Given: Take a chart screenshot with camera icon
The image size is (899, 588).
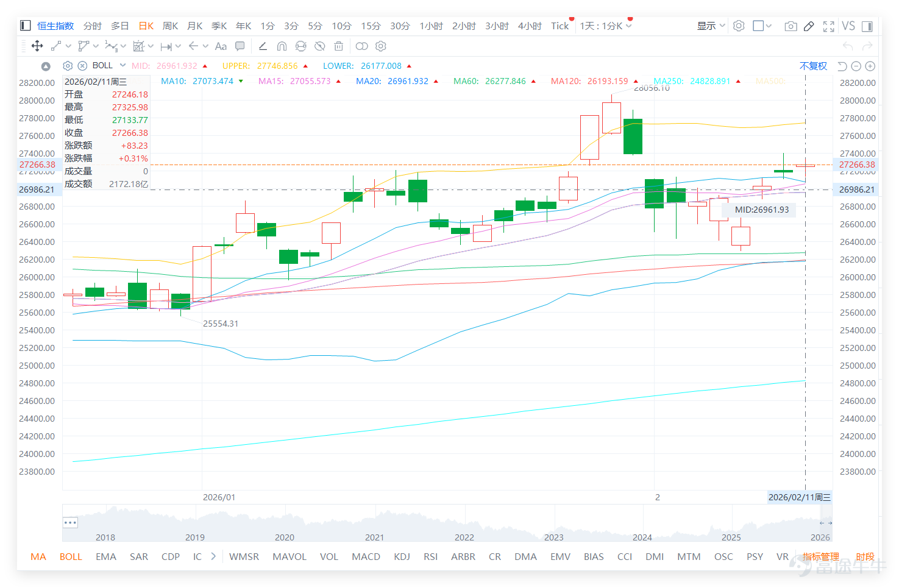Looking at the screenshot, I should pos(791,26).
